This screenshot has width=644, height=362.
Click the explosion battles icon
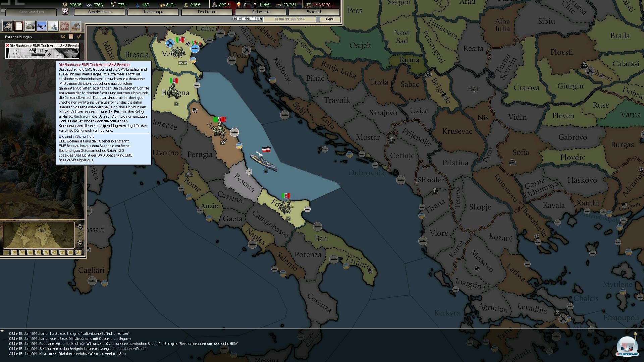tap(64, 26)
